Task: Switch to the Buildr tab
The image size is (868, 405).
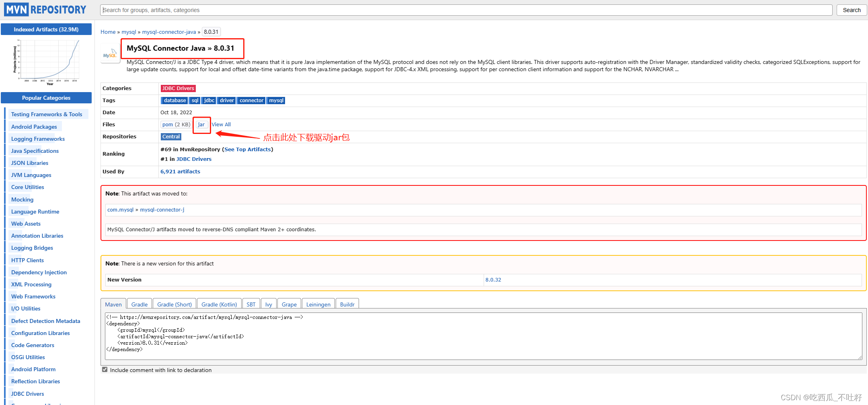Action: [x=347, y=304]
